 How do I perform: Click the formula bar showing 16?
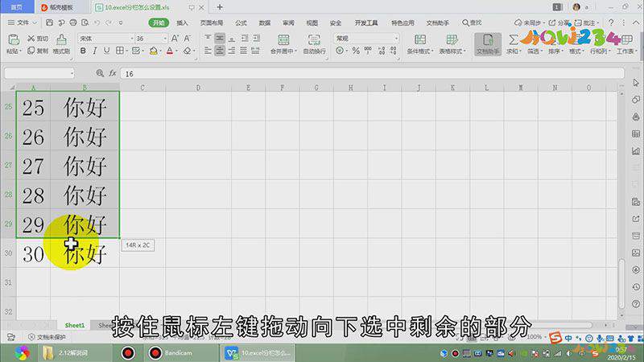tap(372, 74)
